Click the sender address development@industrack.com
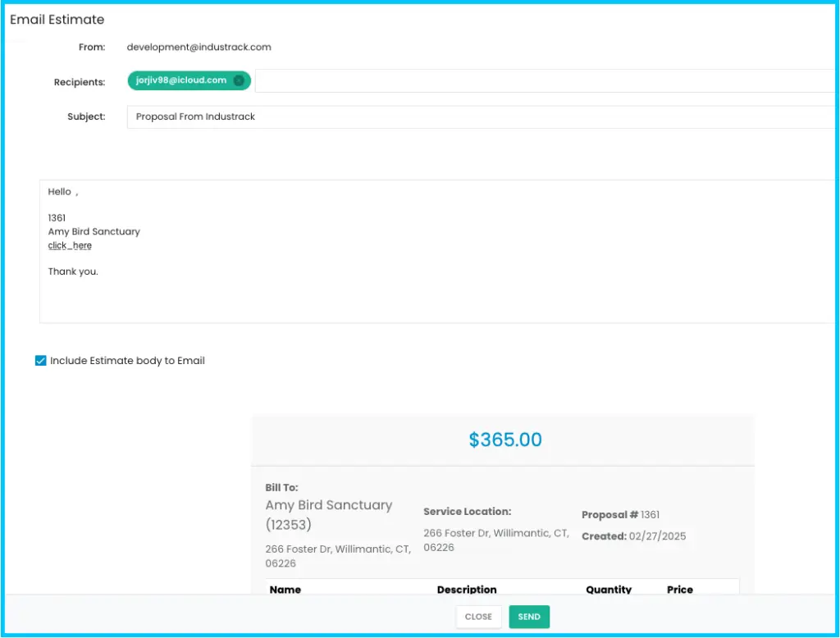Viewport: 840px width, 638px height. point(199,47)
